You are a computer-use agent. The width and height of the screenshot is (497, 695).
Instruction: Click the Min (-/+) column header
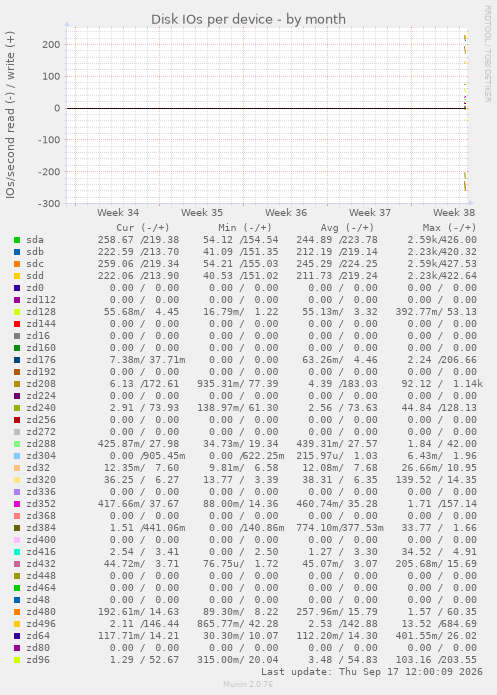pyautogui.click(x=245, y=228)
